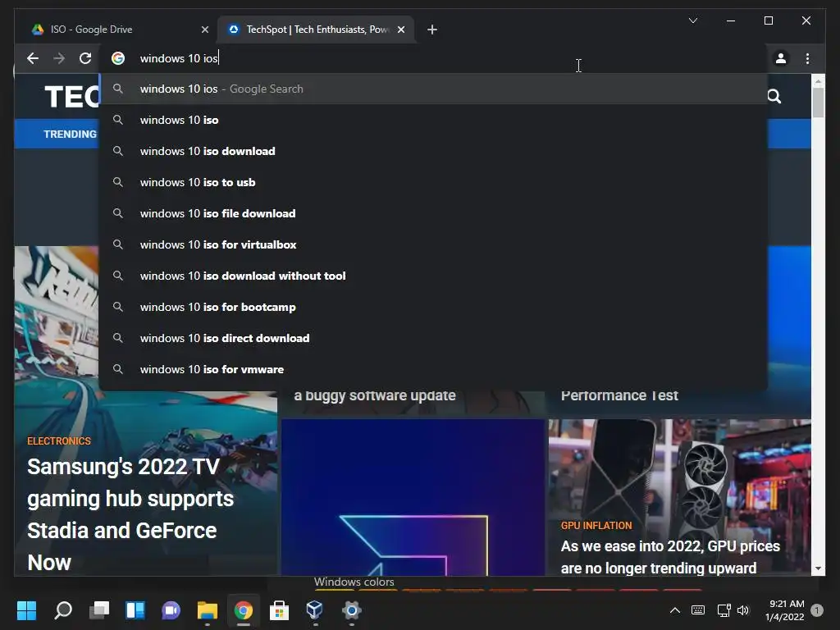Open File Explorer from taskbar
The height and width of the screenshot is (630, 840).
coord(208,610)
